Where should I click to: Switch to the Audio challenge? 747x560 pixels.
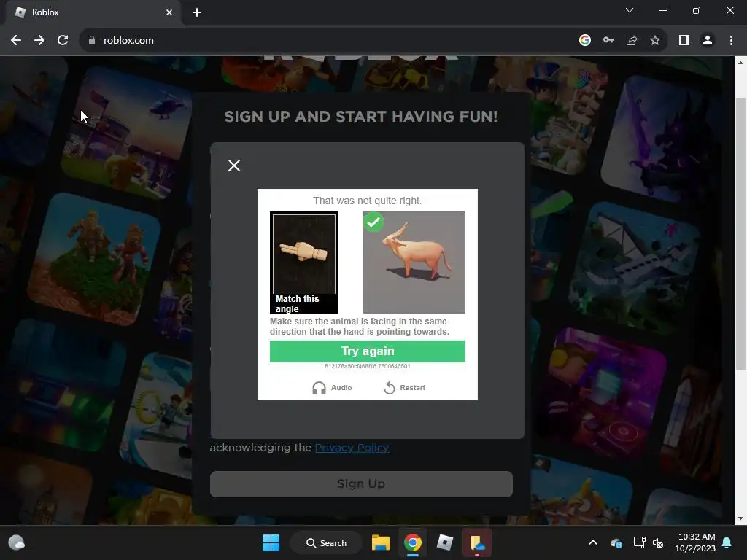pyautogui.click(x=332, y=388)
